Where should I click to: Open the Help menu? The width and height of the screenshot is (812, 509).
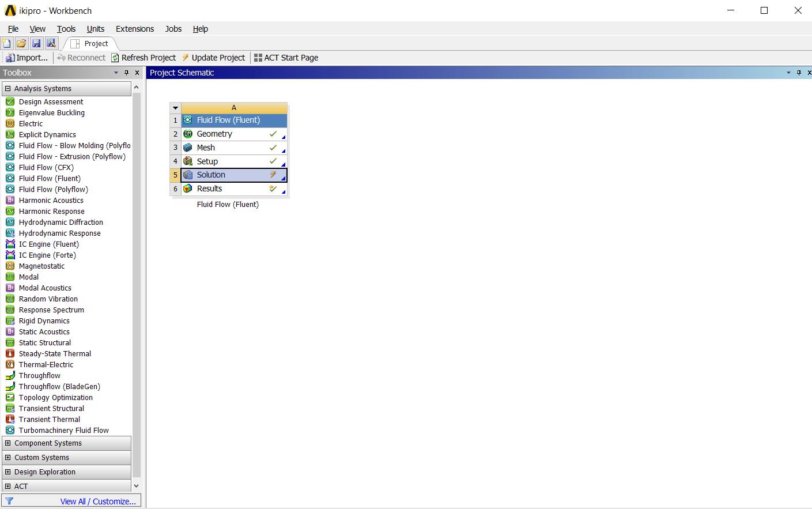pos(201,29)
